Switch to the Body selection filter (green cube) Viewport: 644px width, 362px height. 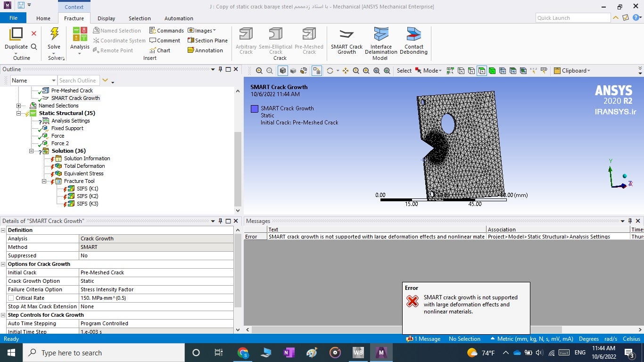pyautogui.click(x=492, y=71)
